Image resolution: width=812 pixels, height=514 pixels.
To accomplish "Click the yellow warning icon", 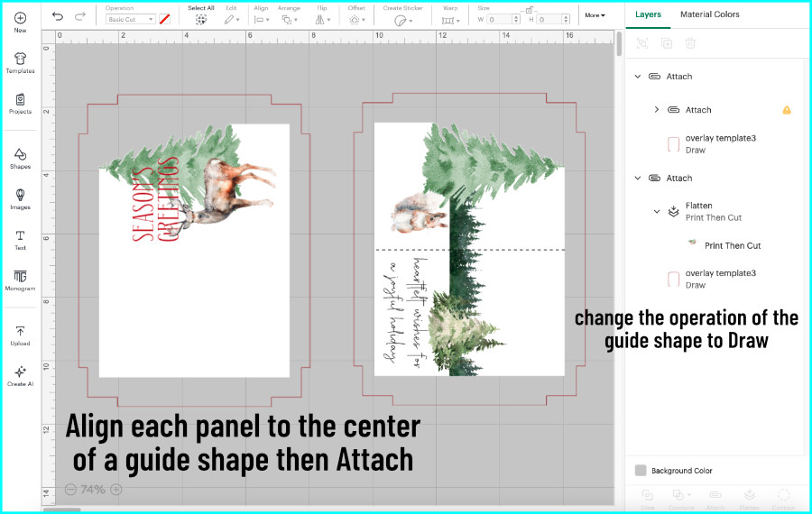I will (x=787, y=110).
